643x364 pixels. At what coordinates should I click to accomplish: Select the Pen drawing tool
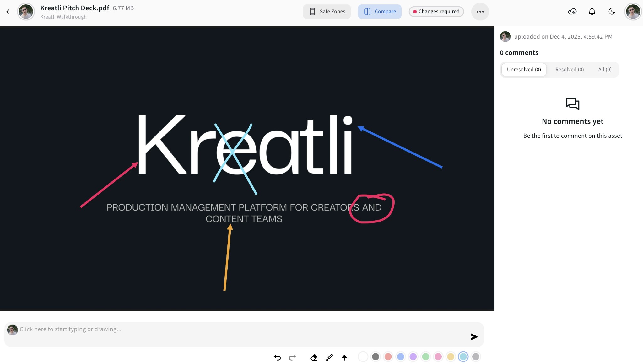(x=329, y=357)
